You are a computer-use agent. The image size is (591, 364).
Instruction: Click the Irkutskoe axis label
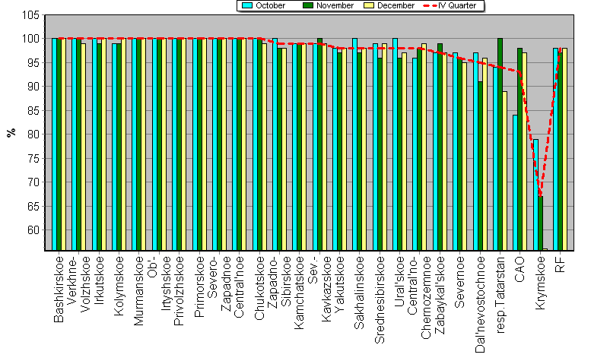tap(99, 280)
